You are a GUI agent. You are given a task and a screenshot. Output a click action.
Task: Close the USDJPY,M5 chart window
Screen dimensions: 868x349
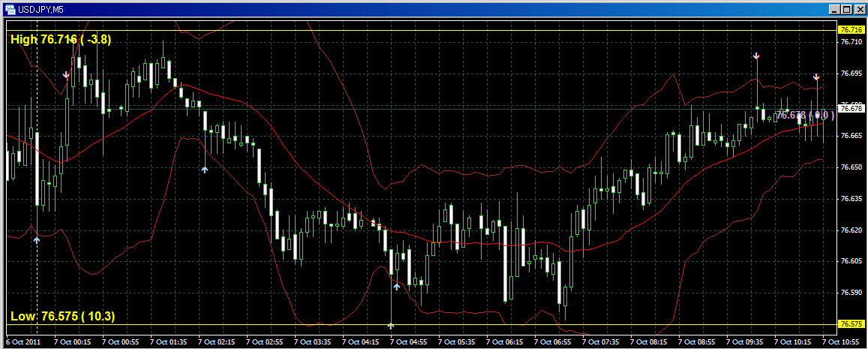coord(859,9)
